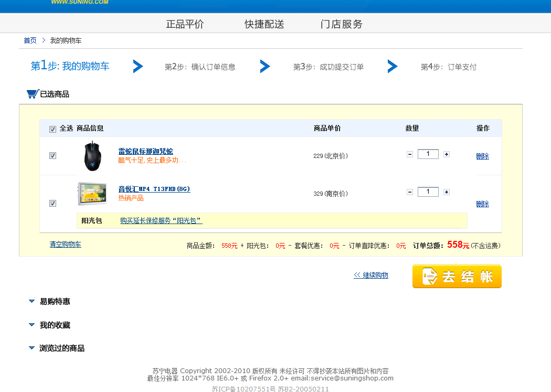This screenshot has height=392, width=551.
Task: Open the 门店服务 tab
Action: [x=341, y=24]
